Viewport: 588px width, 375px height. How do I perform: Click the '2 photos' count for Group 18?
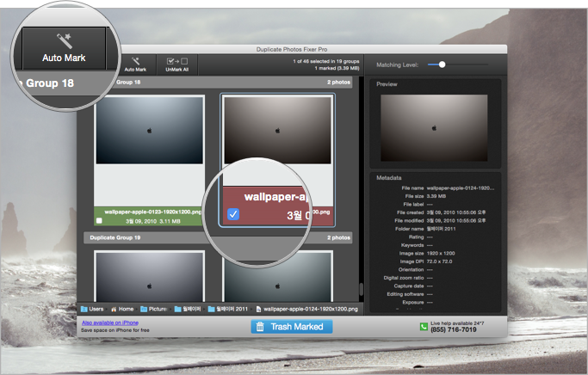pyautogui.click(x=338, y=82)
